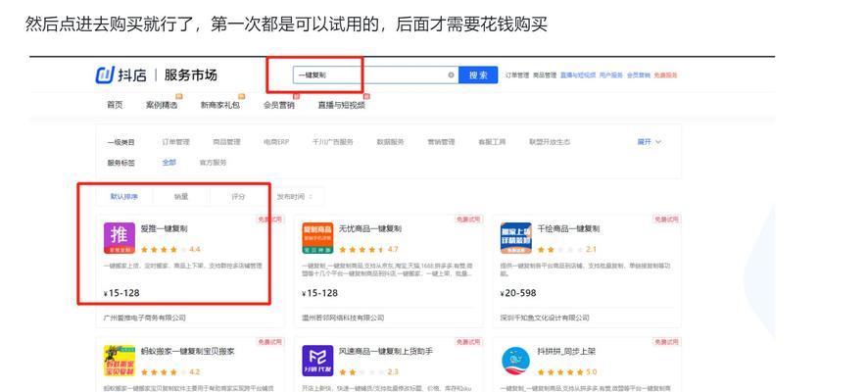This screenshot has height=392, width=868.
Task: Click 免费试用 badge on 千绘商品一键复制 card
Action: (667, 220)
